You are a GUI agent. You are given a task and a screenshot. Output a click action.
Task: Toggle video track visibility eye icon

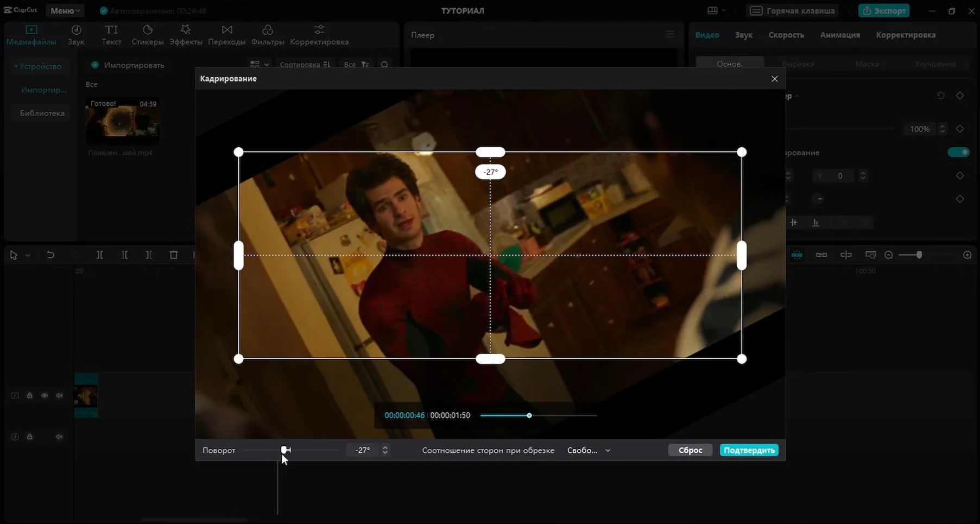pos(45,395)
